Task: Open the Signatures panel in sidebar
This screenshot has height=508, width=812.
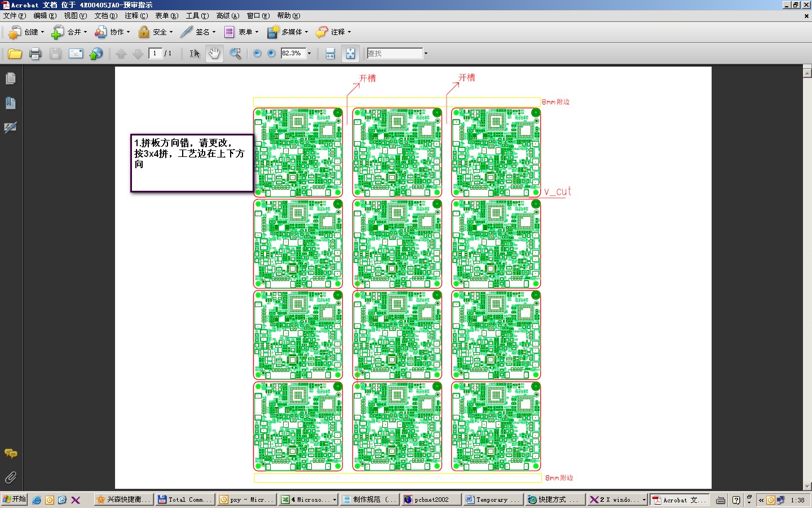Action: click(11, 127)
